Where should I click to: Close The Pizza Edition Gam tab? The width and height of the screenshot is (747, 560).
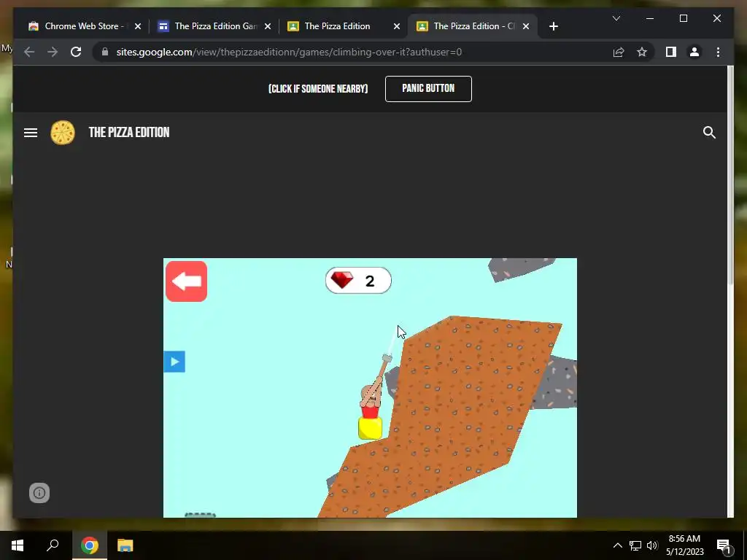click(x=268, y=26)
